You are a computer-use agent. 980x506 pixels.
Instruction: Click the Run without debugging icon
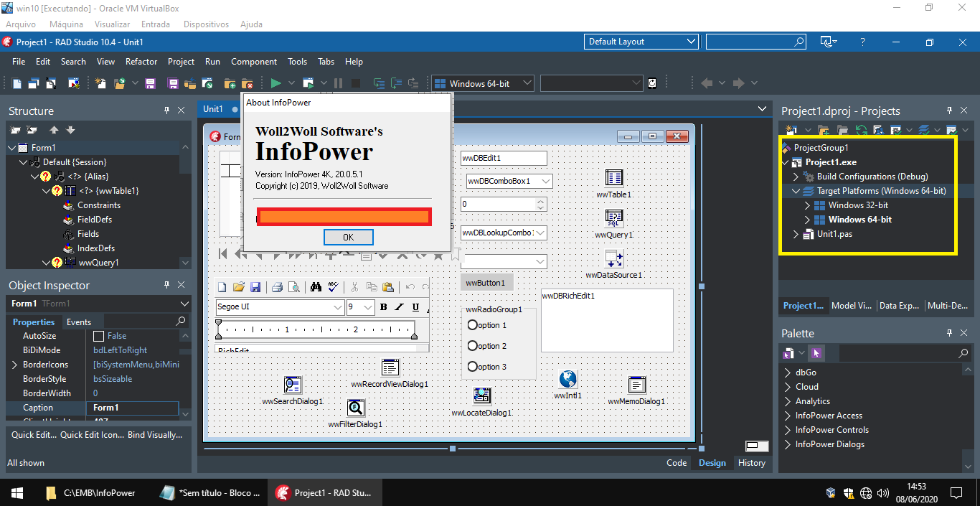pos(308,83)
